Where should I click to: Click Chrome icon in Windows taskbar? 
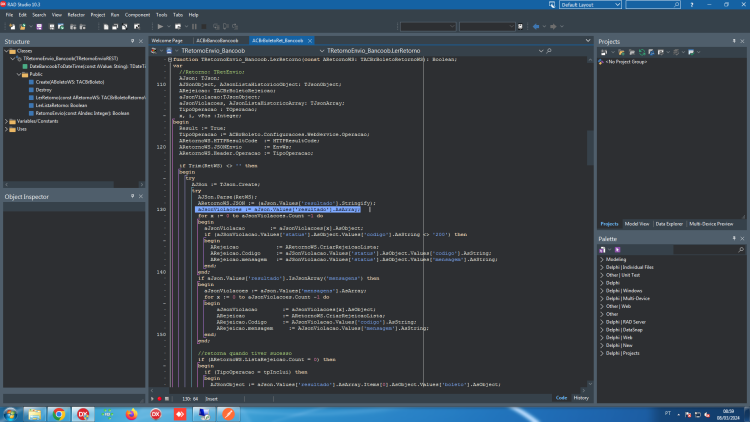point(59,414)
